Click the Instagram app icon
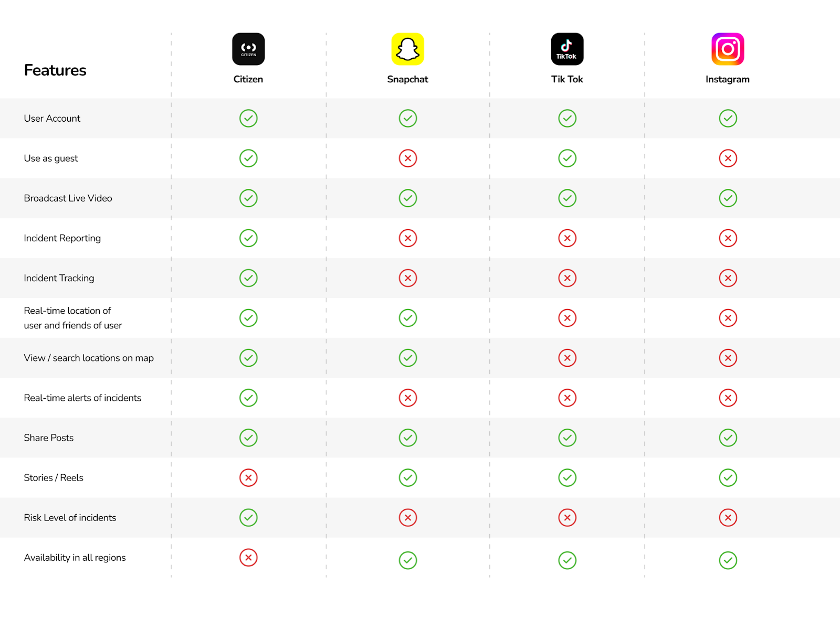The height and width of the screenshot is (618, 840). pos(728,49)
